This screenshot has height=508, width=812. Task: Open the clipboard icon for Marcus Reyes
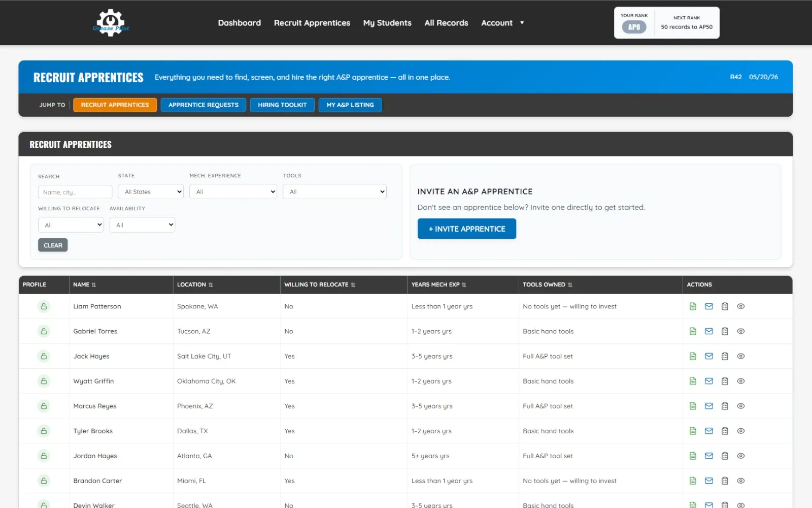[725, 406]
